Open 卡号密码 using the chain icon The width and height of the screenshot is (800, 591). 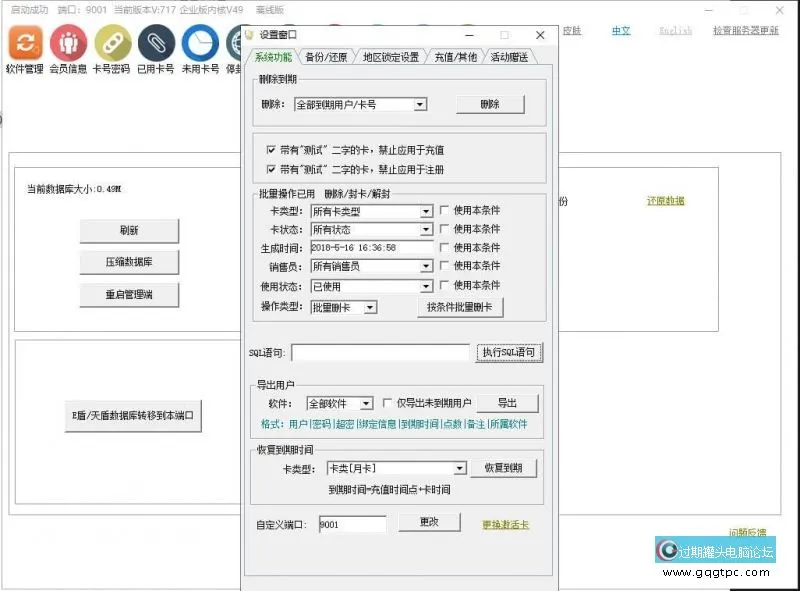111,44
